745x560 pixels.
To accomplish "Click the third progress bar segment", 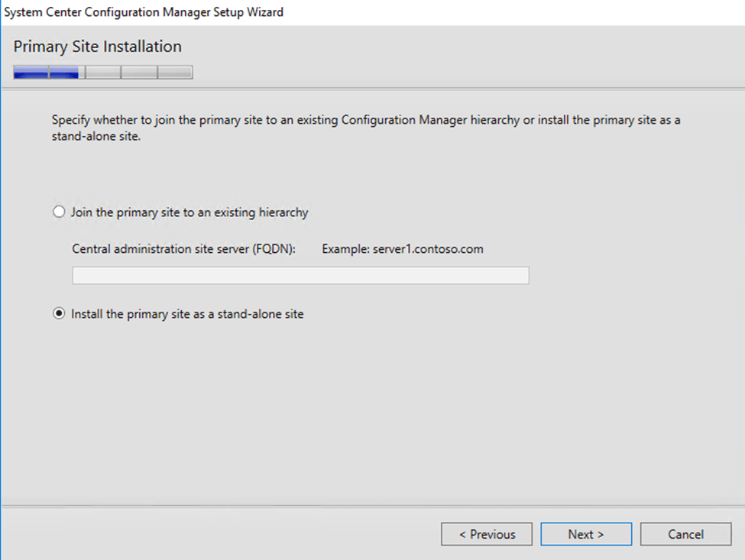I will pyautogui.click(x=102, y=73).
